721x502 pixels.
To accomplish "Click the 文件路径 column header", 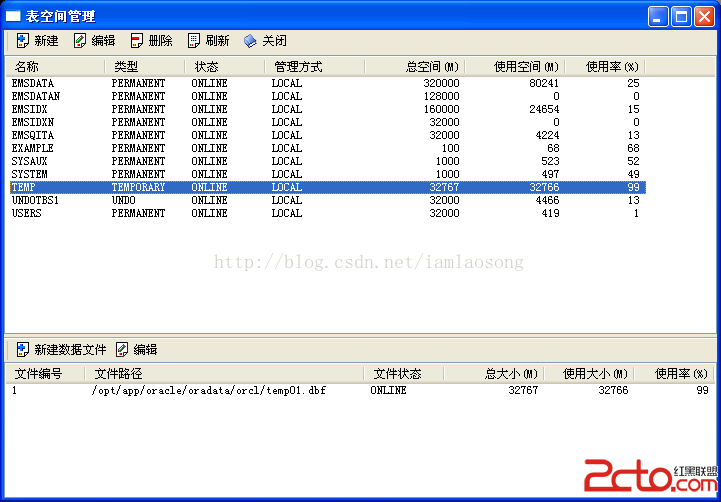I will (x=224, y=374).
